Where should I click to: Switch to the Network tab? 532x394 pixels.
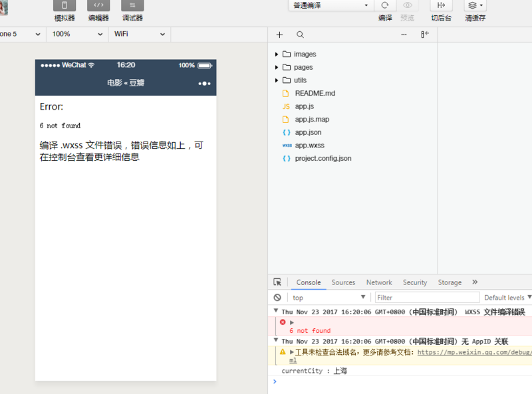pyautogui.click(x=379, y=282)
